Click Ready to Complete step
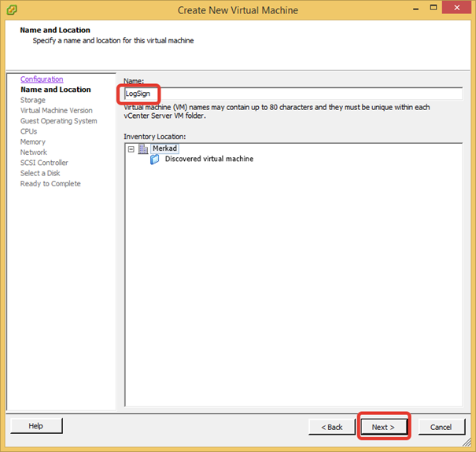Screen dimensions: 476x452 50,184
